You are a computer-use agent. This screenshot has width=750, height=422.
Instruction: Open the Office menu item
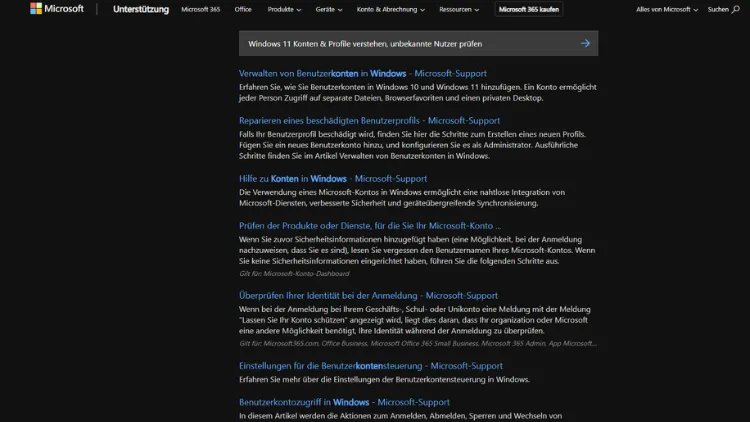click(243, 9)
